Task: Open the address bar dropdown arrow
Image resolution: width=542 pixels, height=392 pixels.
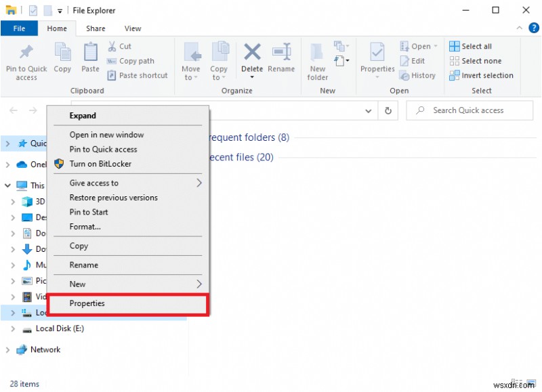Action: click(x=368, y=110)
